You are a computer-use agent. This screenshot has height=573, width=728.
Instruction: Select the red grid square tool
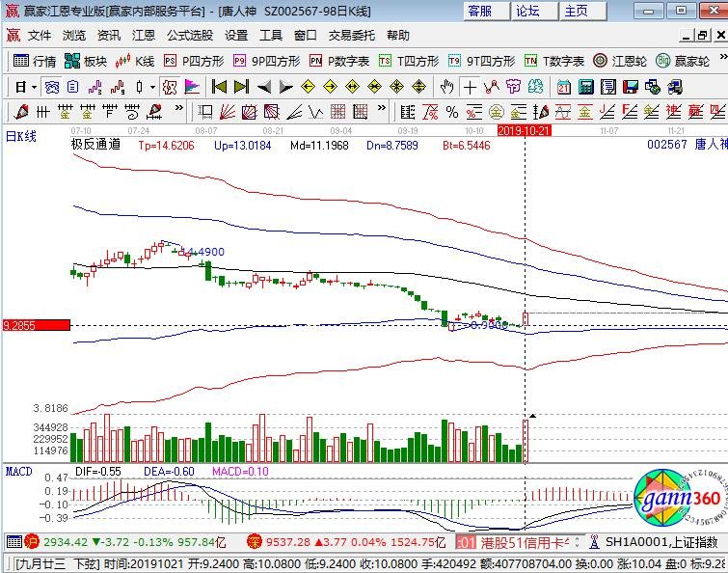pyautogui.click(x=338, y=112)
